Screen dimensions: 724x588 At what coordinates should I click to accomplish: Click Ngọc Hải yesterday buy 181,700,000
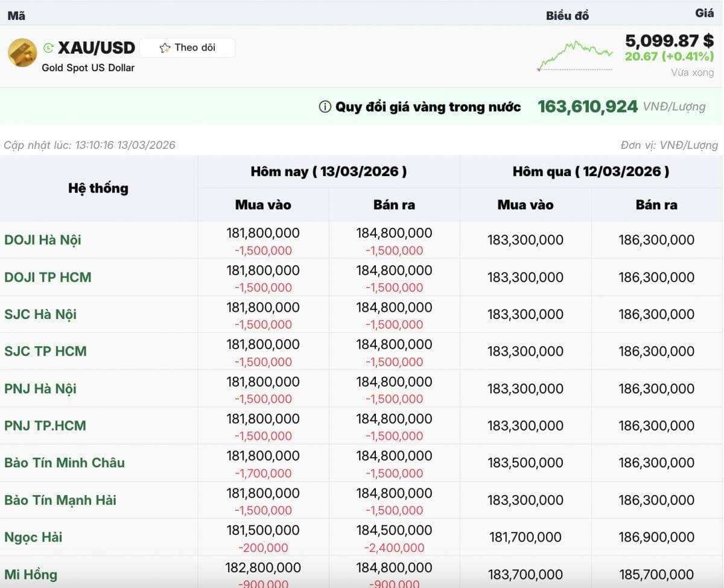pos(526,537)
